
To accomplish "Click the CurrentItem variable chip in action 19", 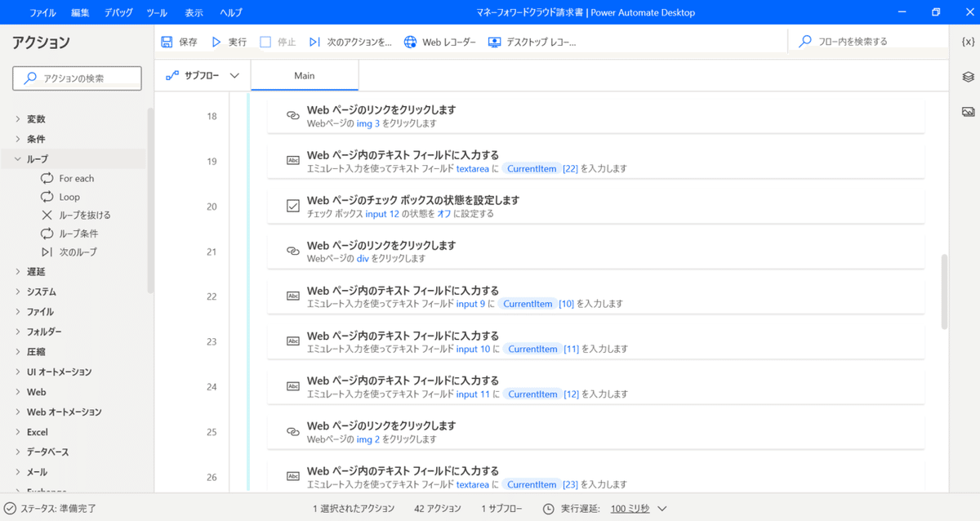I will [532, 168].
